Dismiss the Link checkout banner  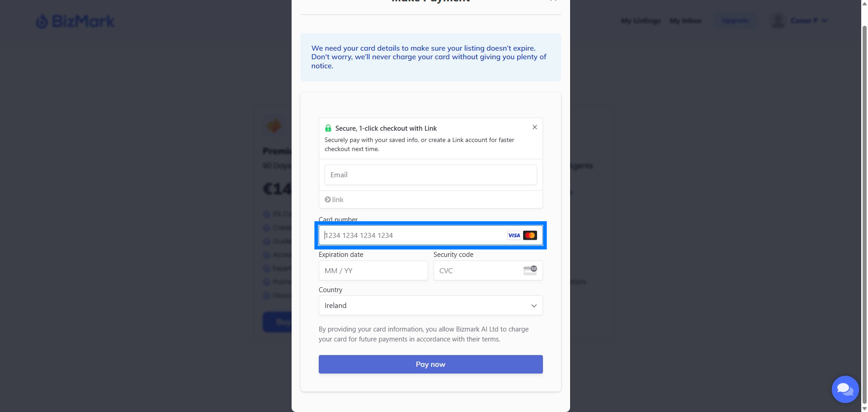[x=535, y=128]
